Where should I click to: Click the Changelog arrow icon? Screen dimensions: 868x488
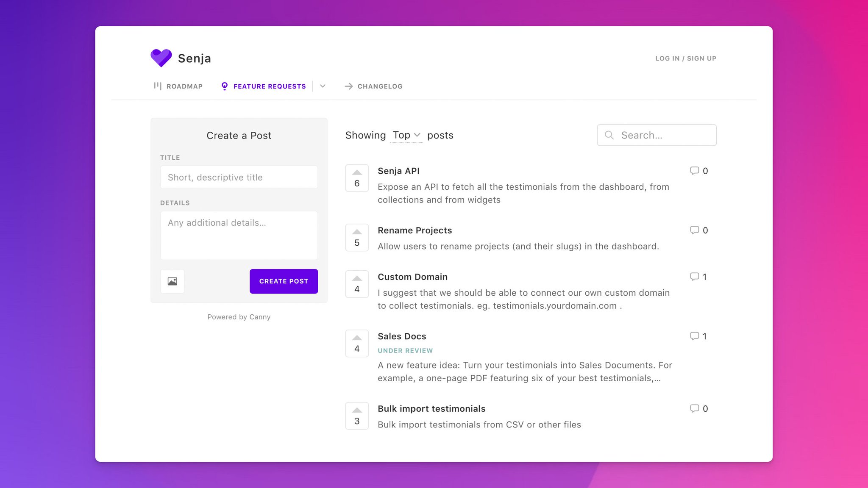(x=348, y=86)
